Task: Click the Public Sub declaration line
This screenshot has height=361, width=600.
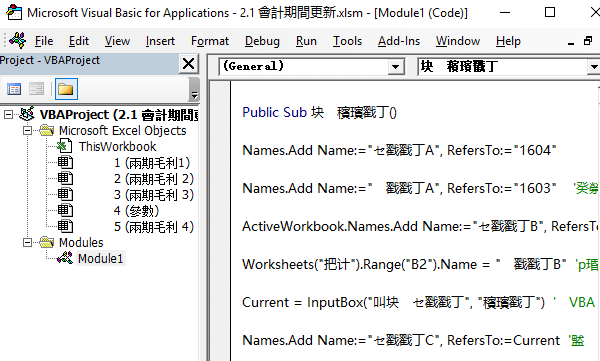Action: (x=320, y=112)
